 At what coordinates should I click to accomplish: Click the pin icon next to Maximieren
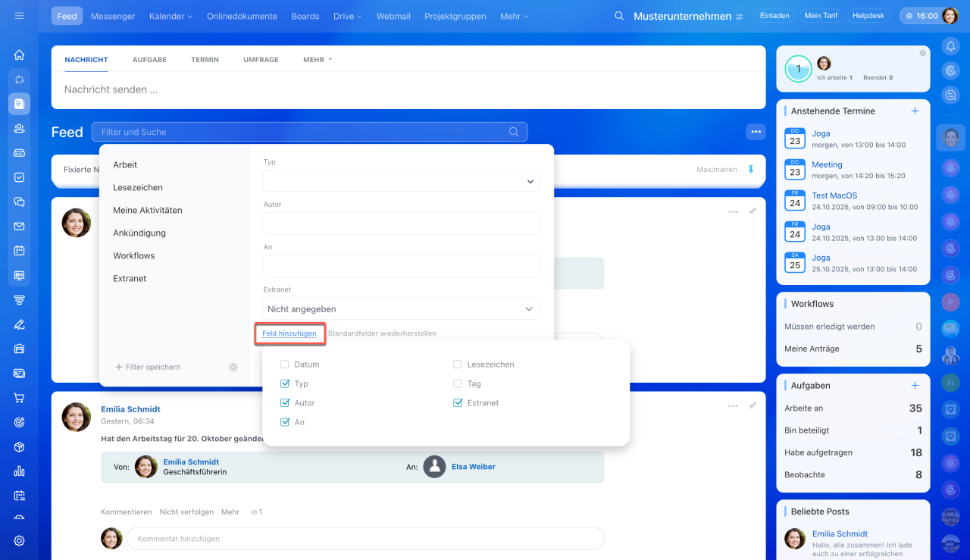coord(751,170)
